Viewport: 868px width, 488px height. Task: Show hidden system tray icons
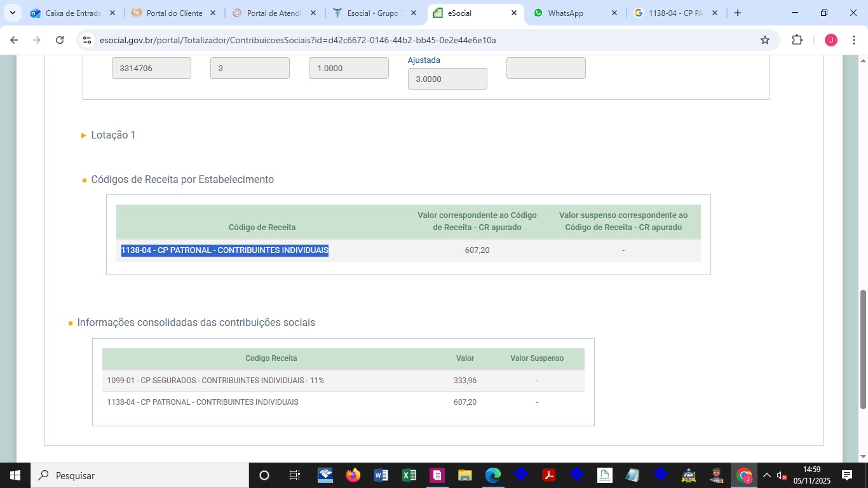(x=767, y=475)
